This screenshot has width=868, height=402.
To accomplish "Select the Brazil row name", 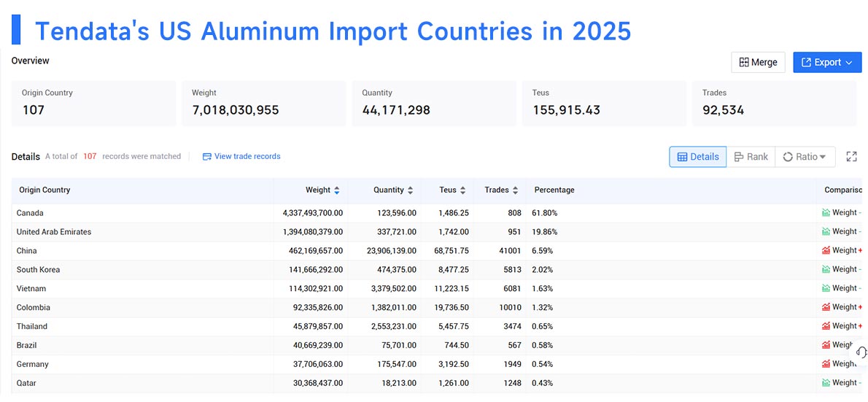I will [x=26, y=344].
